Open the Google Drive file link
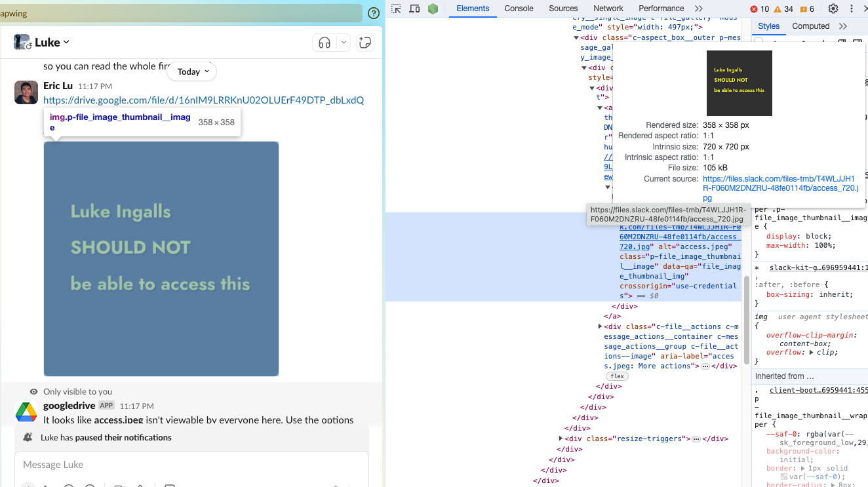Screen dimensions: 868x487 coord(203,100)
